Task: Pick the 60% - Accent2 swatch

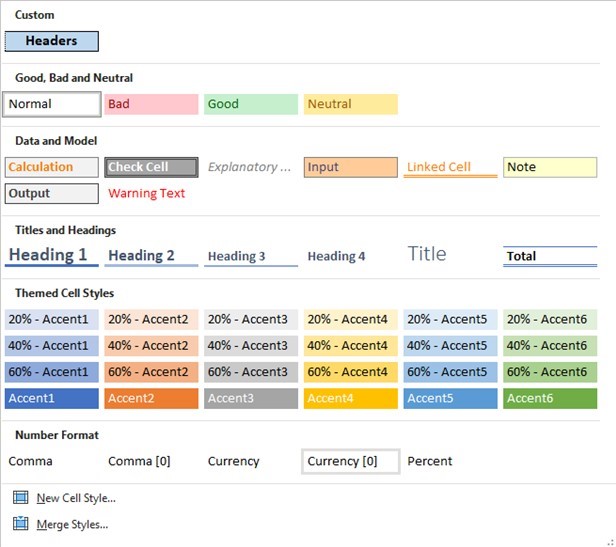Action: point(151,372)
